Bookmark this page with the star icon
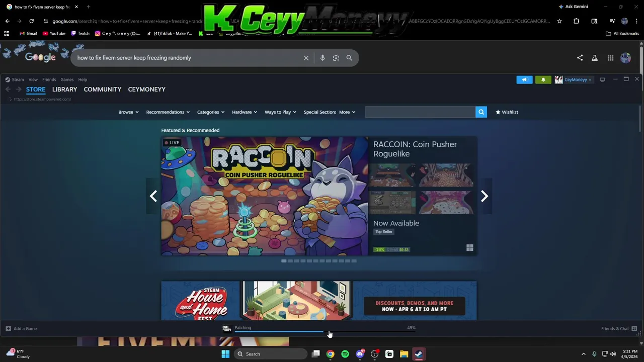Screen dimensions: 644x362 coord(559,21)
